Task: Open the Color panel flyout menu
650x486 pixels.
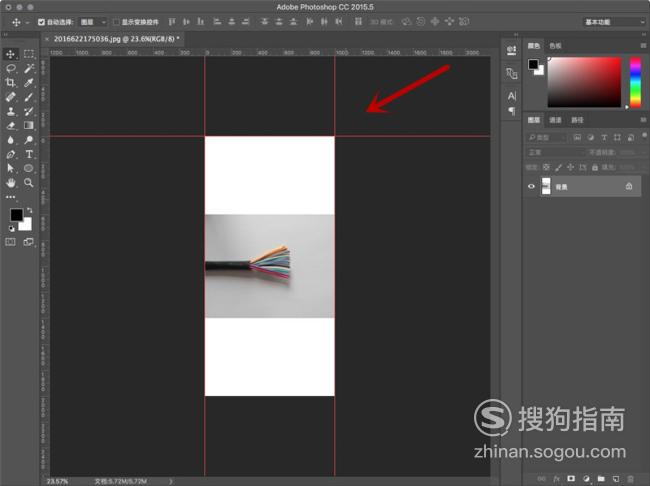Action: [643, 46]
